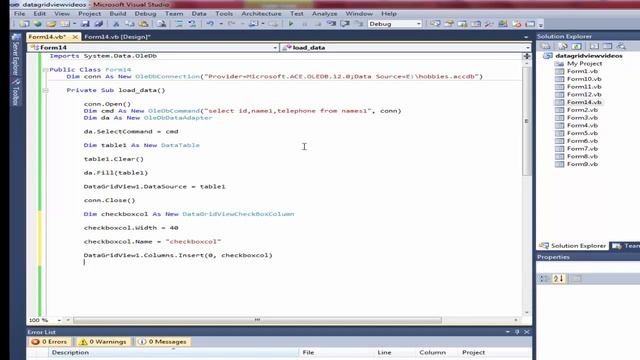640x360 pixels.
Task: Click the Save All toolbar icon
Action: [x=98, y=24]
